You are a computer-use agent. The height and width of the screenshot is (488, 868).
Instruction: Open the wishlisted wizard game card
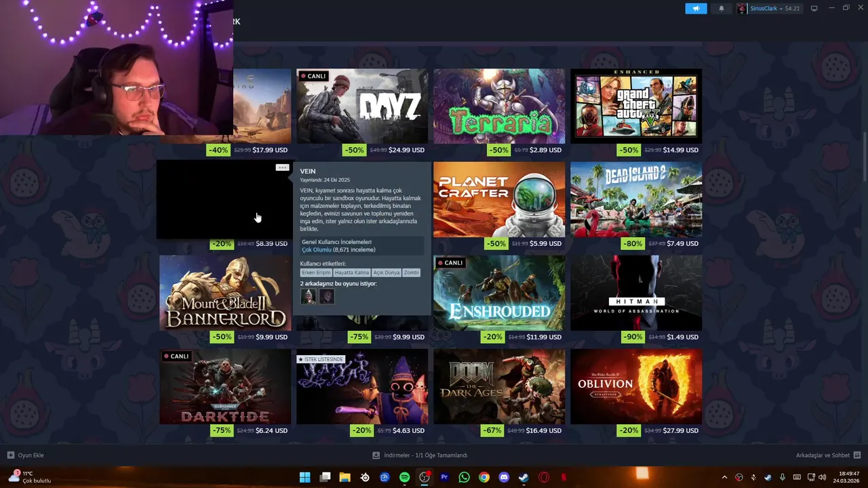[362, 387]
